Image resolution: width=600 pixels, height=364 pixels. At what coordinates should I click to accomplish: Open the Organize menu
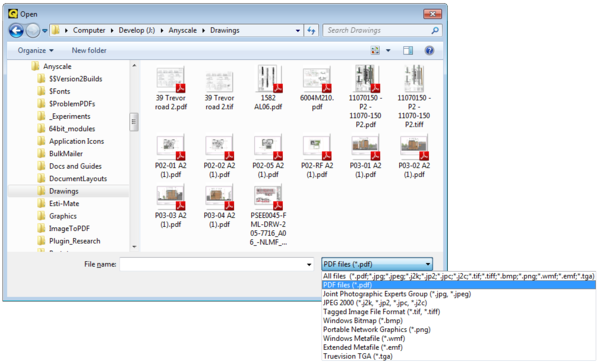pos(36,51)
